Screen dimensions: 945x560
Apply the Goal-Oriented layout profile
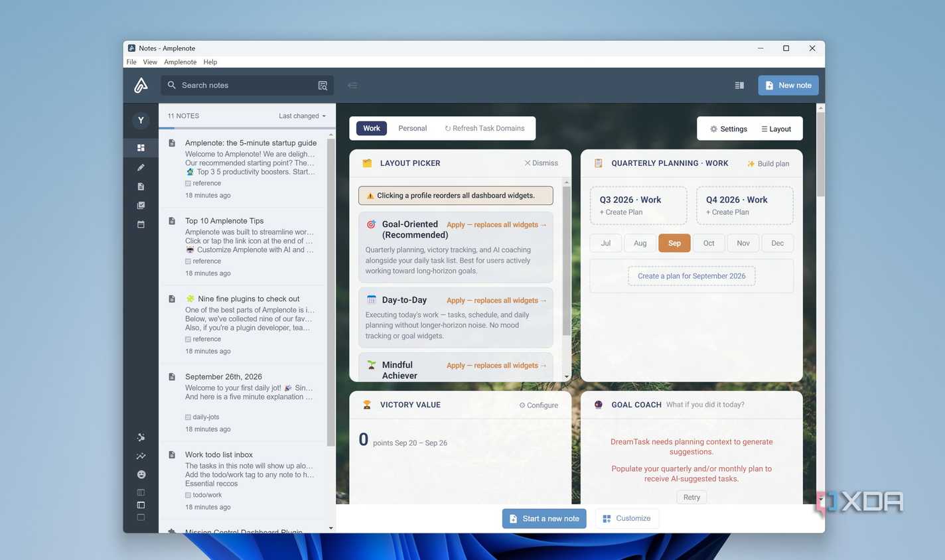click(x=496, y=225)
